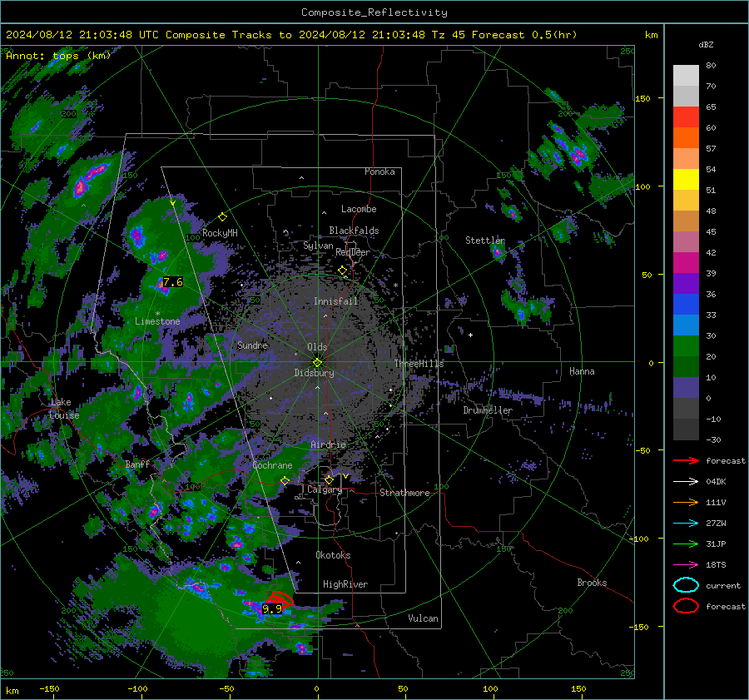
Task: Select the purple 36-39 dBZ swatch
Action: [x=686, y=284]
